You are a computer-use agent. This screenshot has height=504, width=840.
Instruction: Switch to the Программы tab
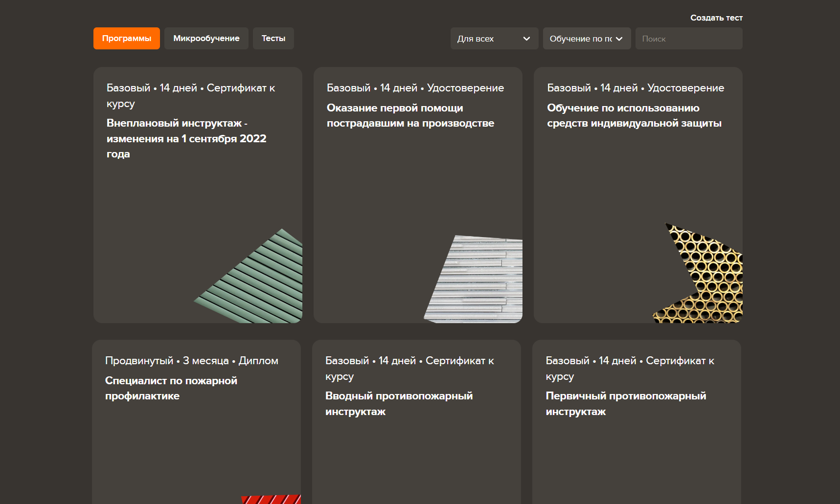click(126, 38)
